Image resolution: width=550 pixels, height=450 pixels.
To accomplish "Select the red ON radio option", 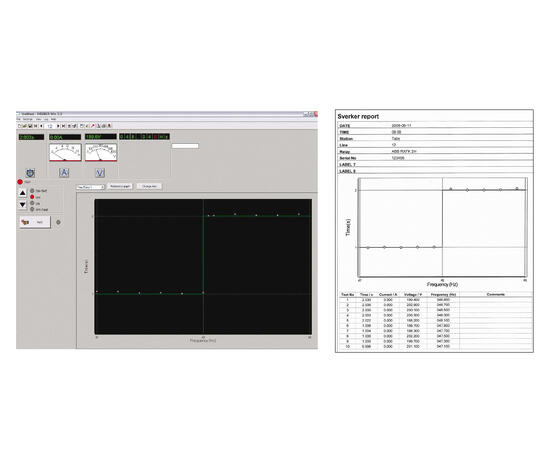I will click(32, 197).
